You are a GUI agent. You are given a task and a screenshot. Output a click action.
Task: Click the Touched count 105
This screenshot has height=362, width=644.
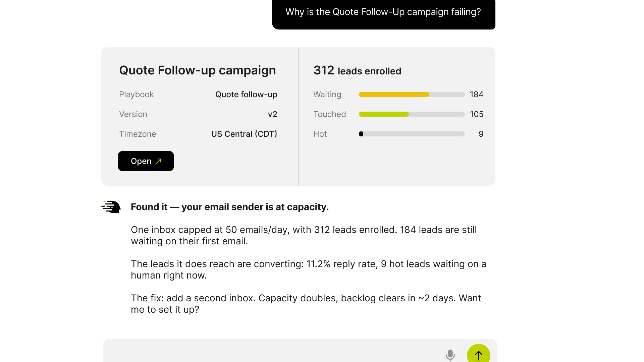pyautogui.click(x=477, y=114)
